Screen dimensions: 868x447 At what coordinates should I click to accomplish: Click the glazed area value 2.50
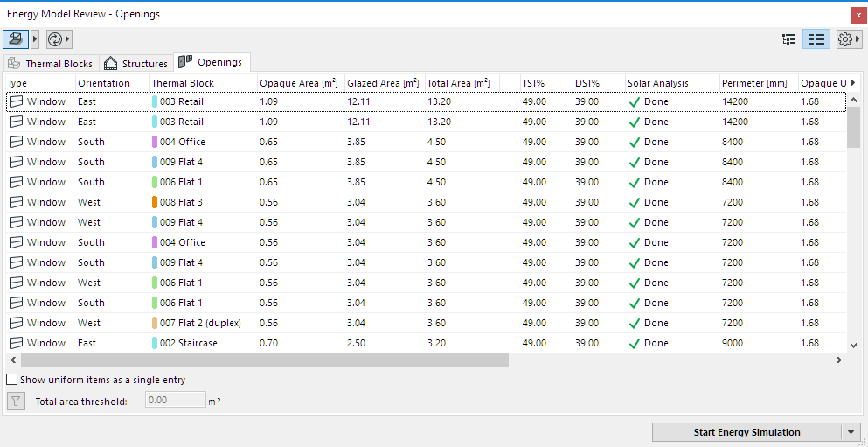coord(356,343)
